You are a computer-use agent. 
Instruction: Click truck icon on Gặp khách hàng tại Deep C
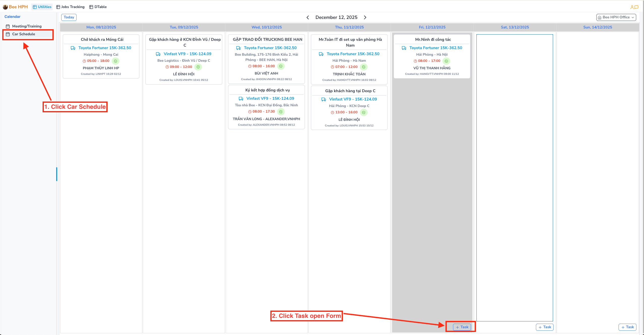[x=324, y=99]
